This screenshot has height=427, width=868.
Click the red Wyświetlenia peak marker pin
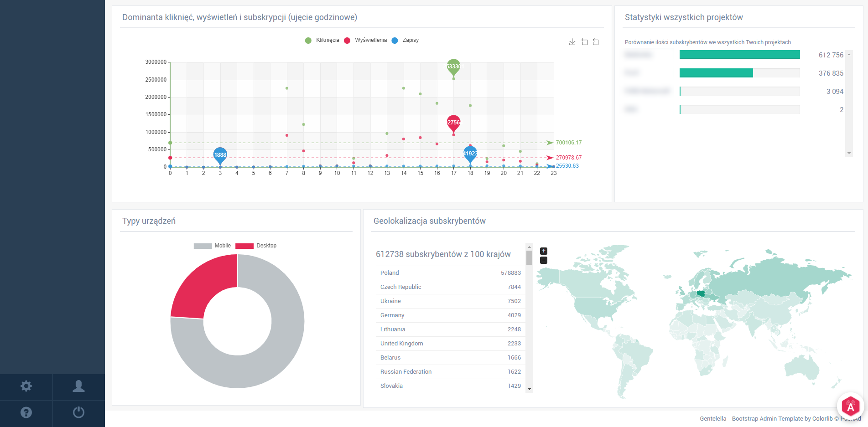coord(453,123)
